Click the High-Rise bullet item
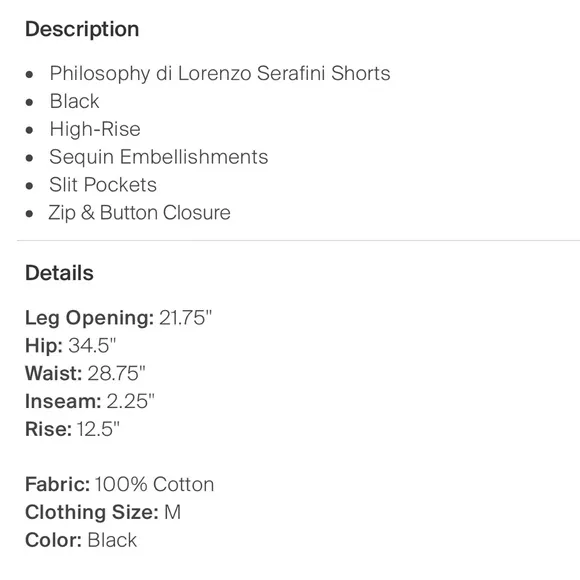The image size is (580, 580). (x=95, y=129)
